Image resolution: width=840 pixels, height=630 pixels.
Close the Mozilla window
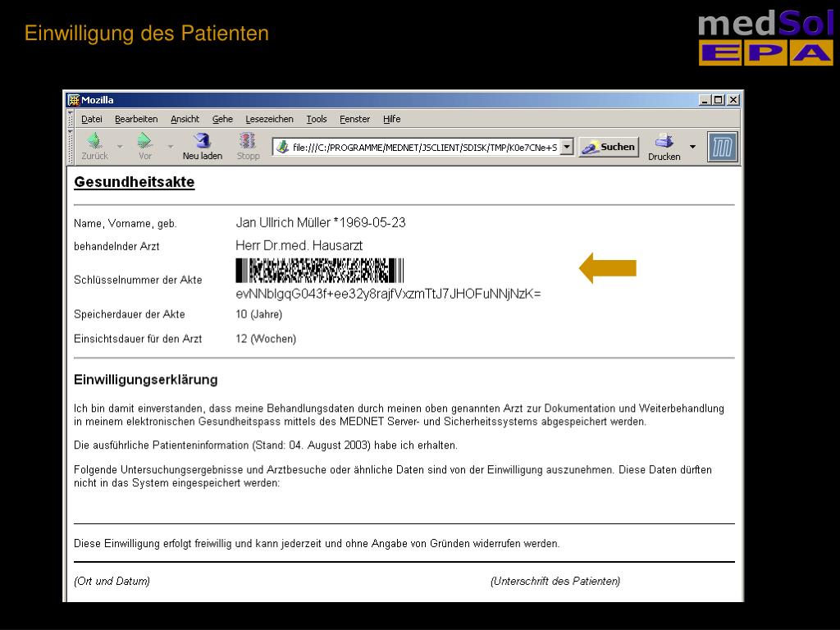click(733, 100)
